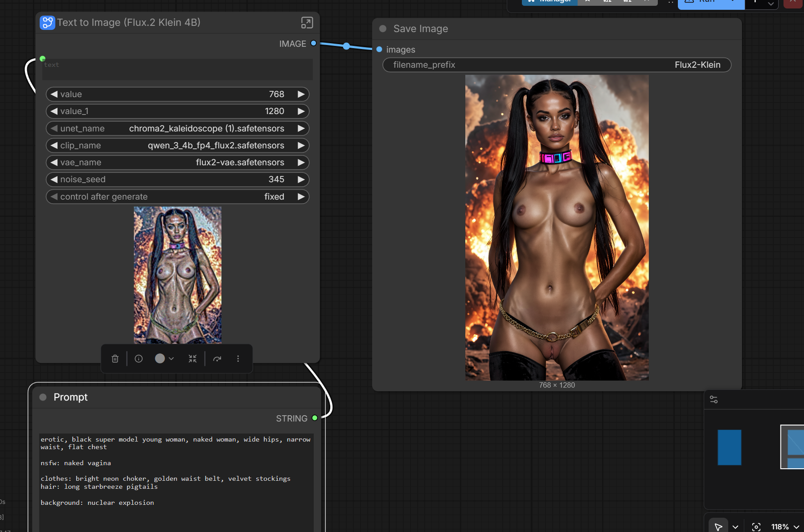
Task: Select the next unet_name model with the right arrow
Action: pyautogui.click(x=301, y=128)
